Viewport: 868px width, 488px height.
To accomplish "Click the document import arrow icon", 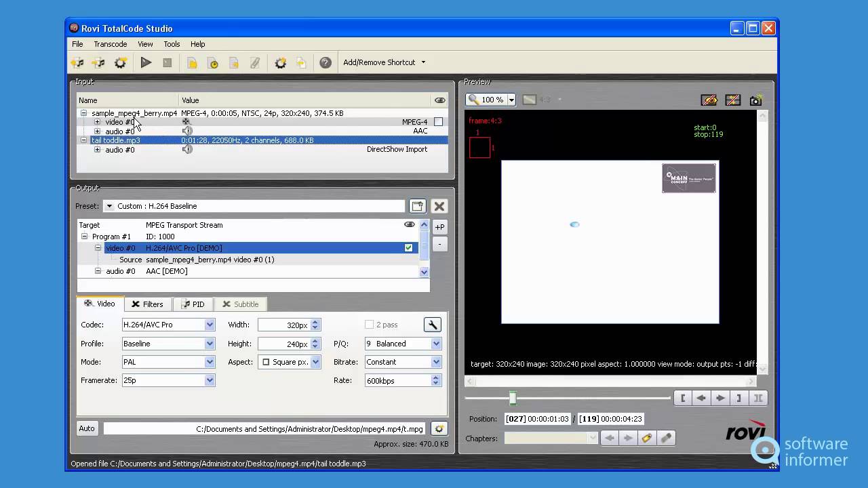I will coord(301,63).
